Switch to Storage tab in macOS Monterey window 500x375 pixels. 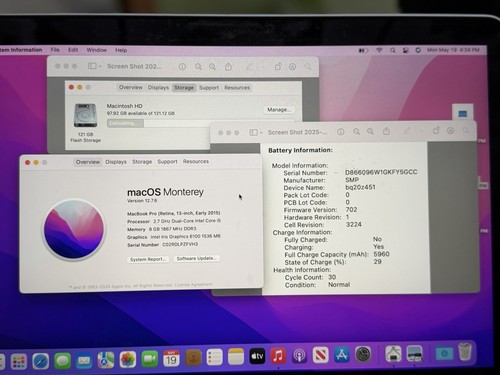click(x=142, y=162)
